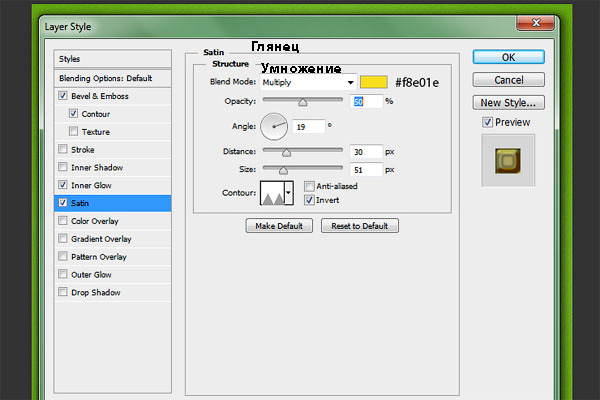This screenshot has height=400, width=600.
Task: Click the Size slider handle
Action: 283,170
